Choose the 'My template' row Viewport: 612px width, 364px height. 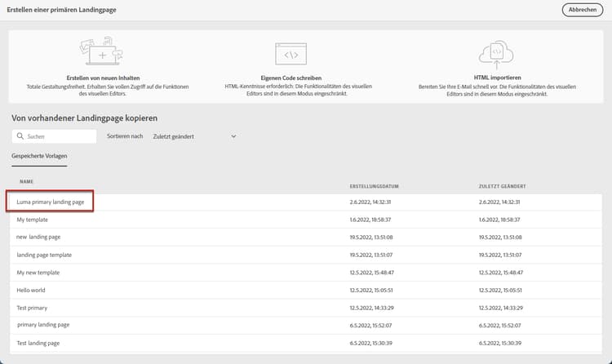click(x=33, y=220)
